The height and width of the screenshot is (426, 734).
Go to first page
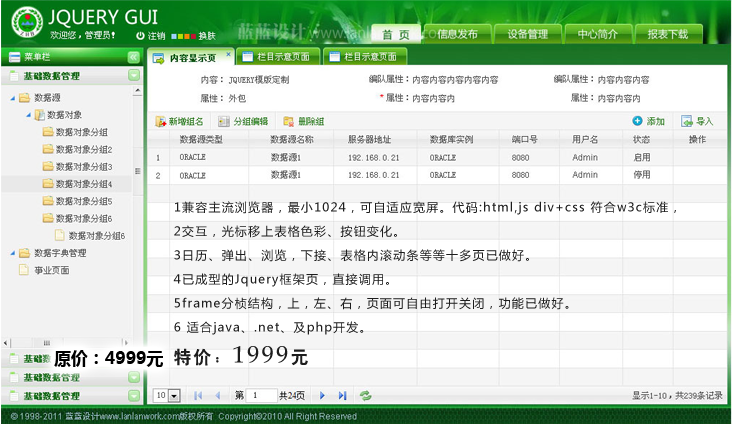(198, 396)
